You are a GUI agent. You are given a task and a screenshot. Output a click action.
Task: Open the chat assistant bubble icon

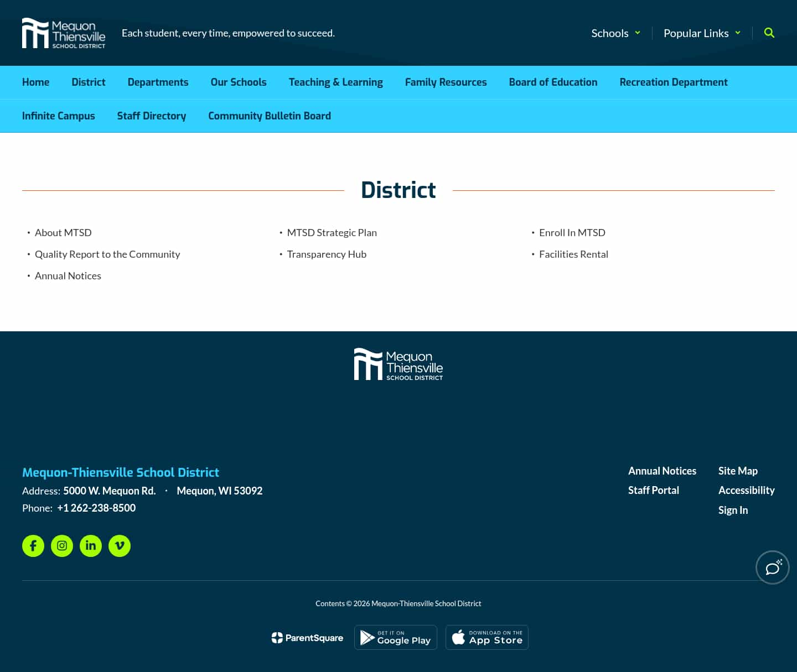point(773,567)
